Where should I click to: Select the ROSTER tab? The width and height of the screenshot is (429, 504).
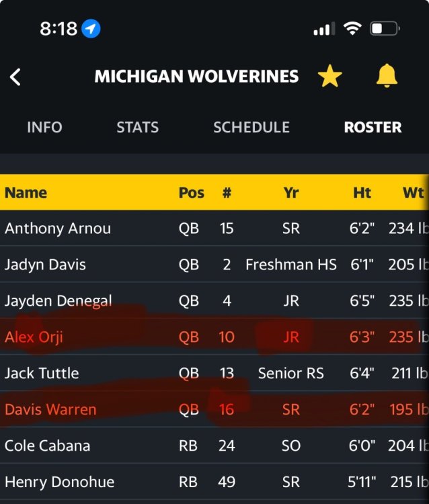tap(373, 127)
